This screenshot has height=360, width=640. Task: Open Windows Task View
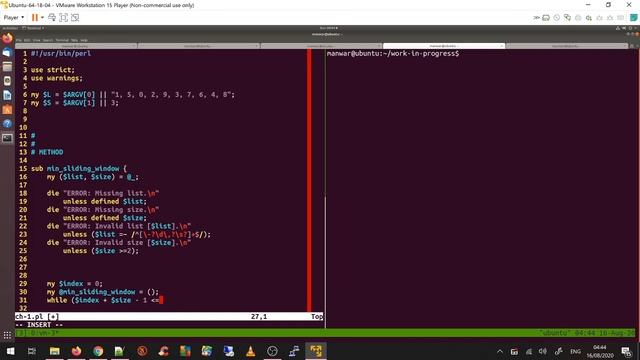[x=32, y=351]
